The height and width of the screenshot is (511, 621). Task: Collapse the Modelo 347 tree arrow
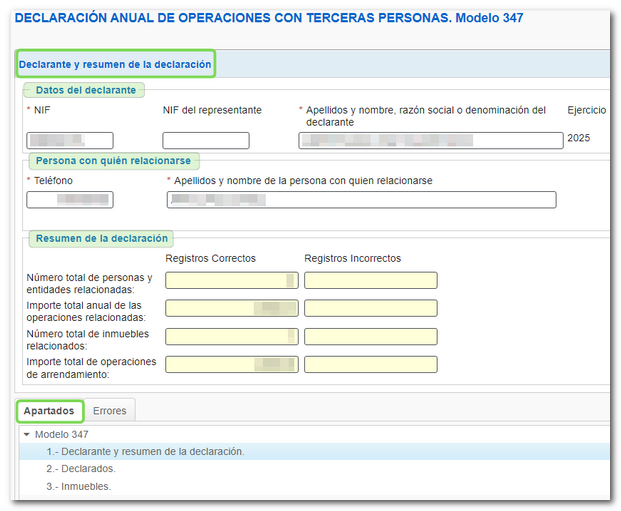point(27,435)
